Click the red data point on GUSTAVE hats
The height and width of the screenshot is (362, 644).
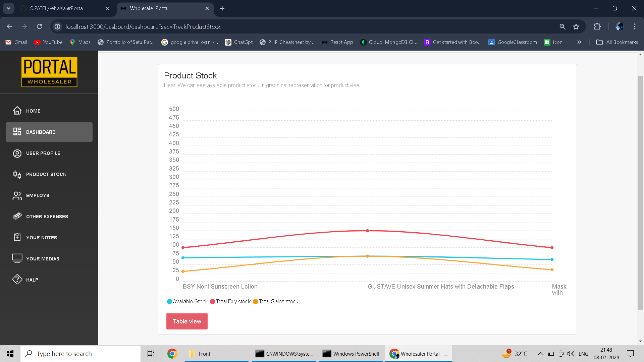click(x=367, y=231)
